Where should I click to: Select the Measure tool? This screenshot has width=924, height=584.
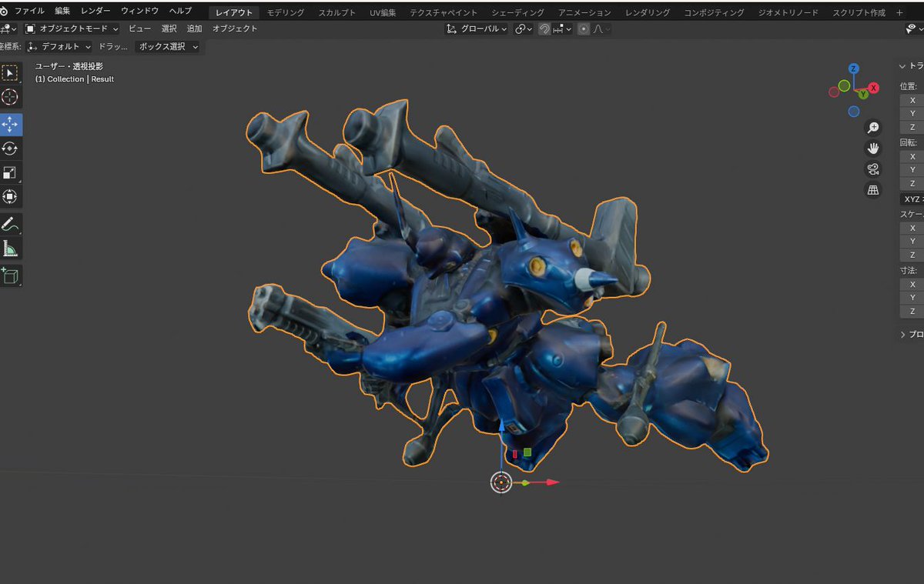[x=10, y=248]
